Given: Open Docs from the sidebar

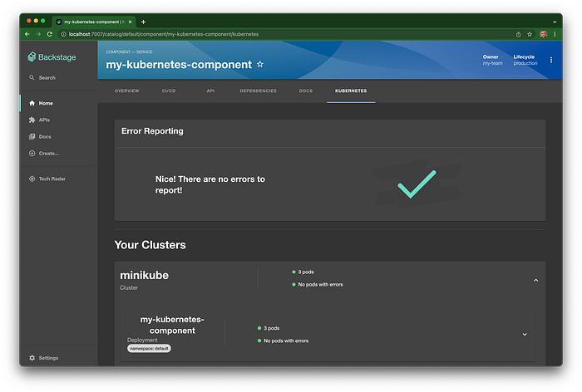Looking at the screenshot, I should coord(40,136).
